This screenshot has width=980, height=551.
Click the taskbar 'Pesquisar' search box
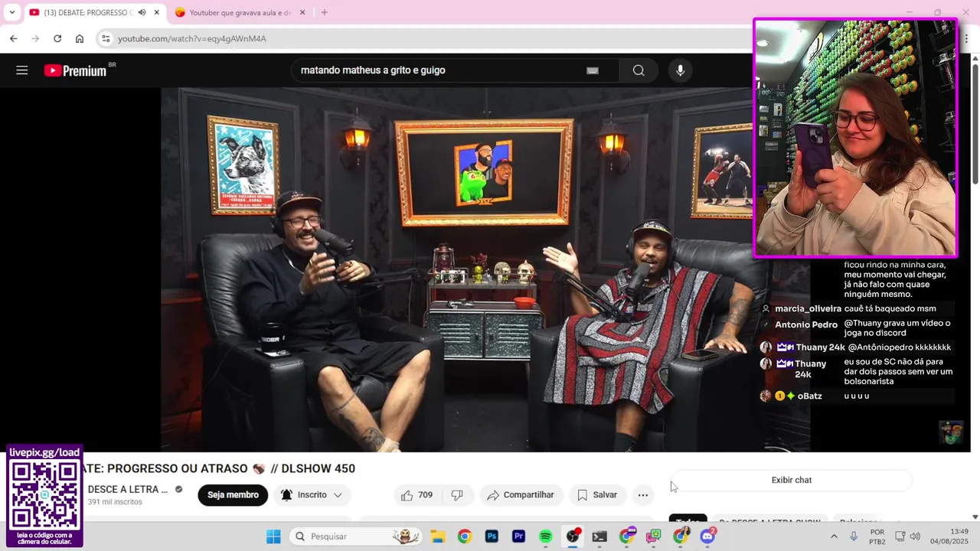356,536
